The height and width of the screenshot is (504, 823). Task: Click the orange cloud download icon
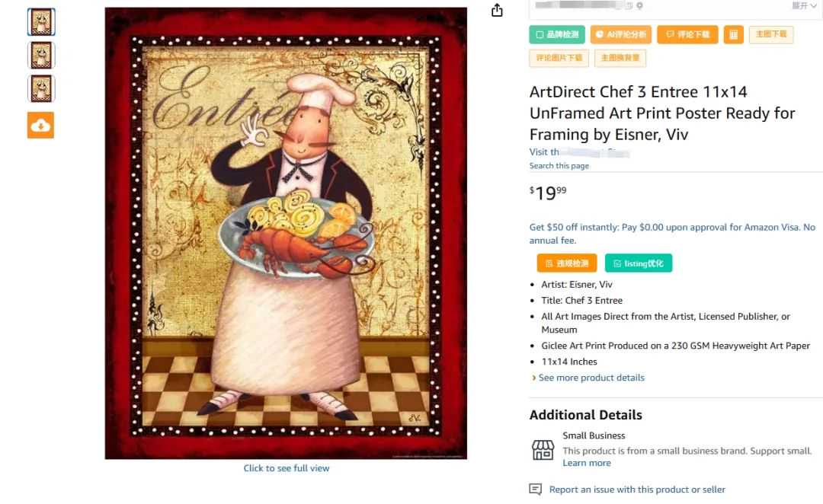pos(41,125)
